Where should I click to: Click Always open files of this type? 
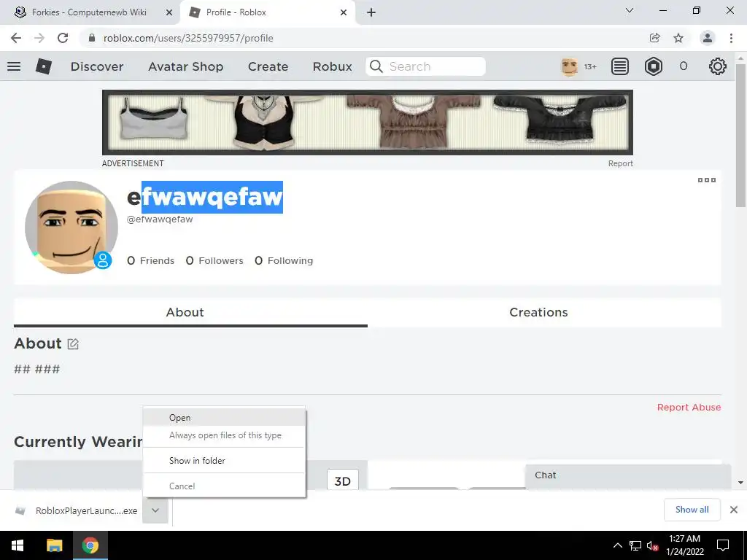click(225, 435)
